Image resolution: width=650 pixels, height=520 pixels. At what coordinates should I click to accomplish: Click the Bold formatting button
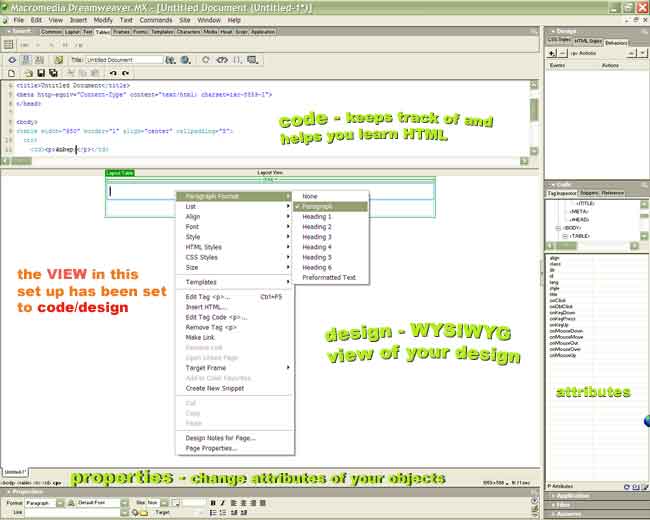[x=212, y=502]
